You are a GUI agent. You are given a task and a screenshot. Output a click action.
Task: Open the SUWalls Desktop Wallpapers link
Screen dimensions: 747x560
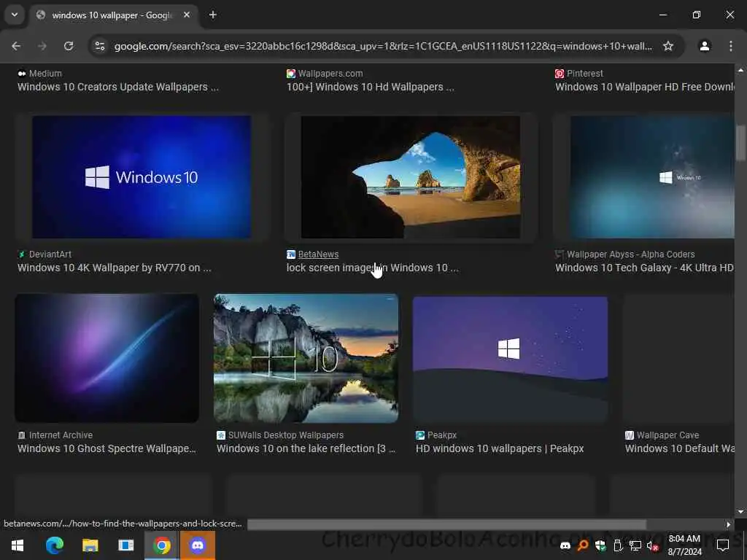tap(286, 435)
